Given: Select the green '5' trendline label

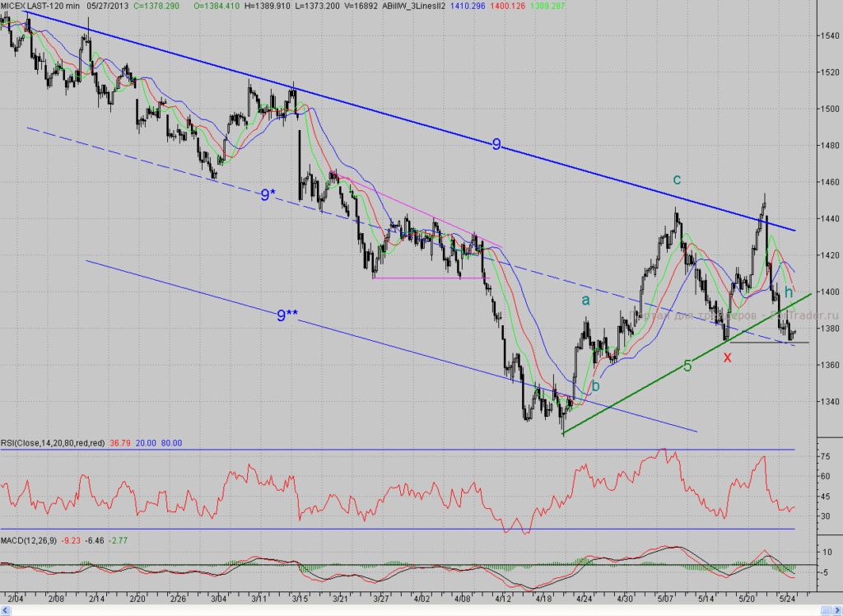Looking at the screenshot, I should pos(687,366).
